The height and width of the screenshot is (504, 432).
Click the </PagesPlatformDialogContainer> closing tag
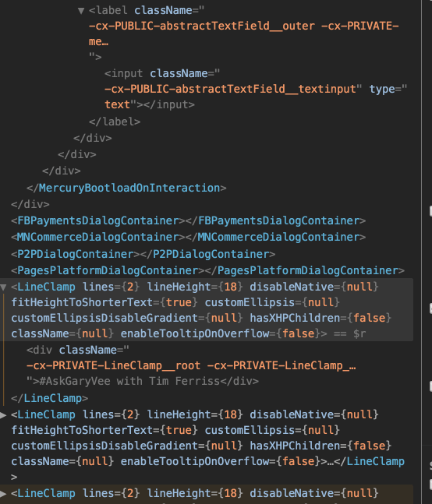pos(304,270)
